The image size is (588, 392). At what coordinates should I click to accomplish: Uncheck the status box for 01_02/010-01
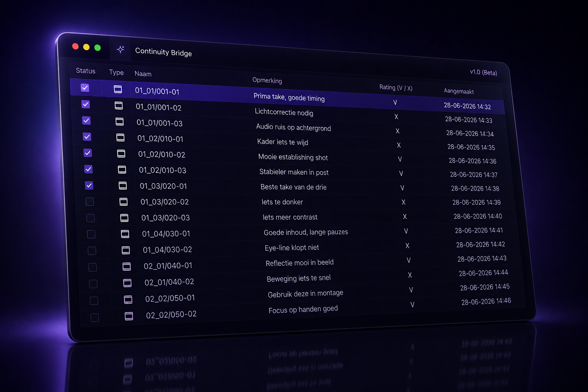point(87,137)
